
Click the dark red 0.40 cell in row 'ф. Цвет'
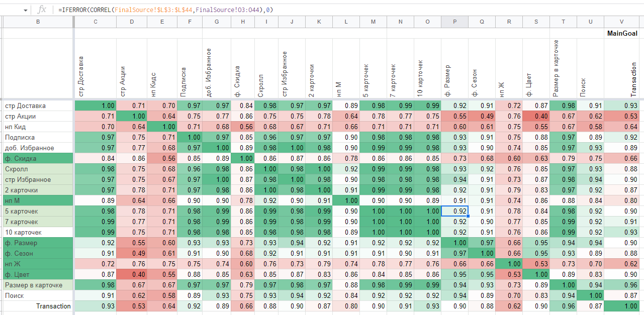[132, 274]
